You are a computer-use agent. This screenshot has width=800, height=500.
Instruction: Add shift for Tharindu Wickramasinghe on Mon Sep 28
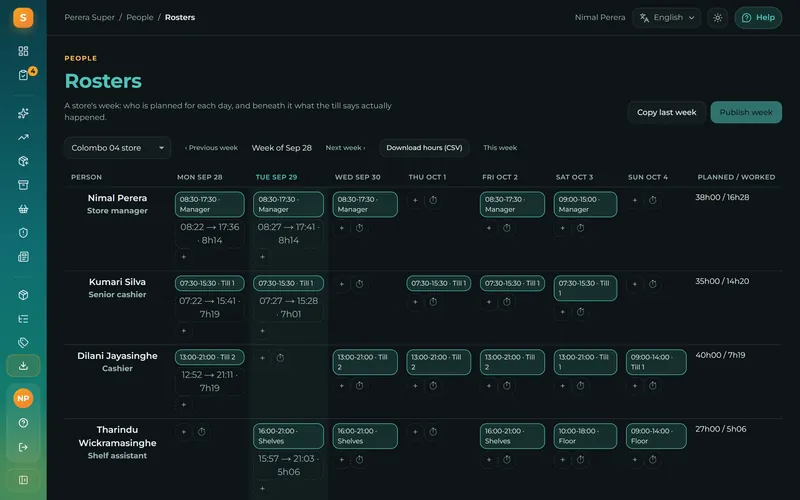[184, 432]
